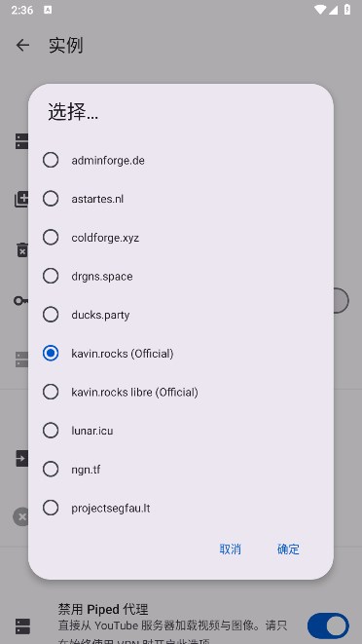The width and height of the screenshot is (362, 644).
Task: Tap the login arrow icon on left
Action: point(21,458)
